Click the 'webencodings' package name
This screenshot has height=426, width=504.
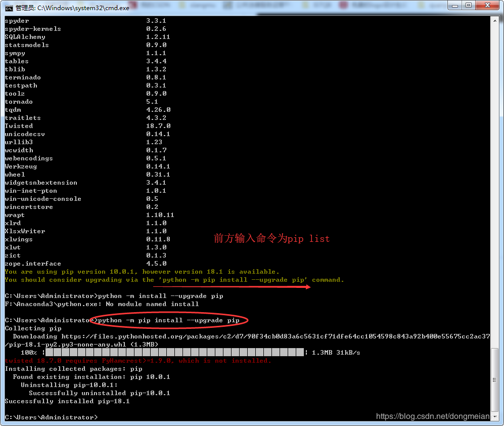point(29,158)
